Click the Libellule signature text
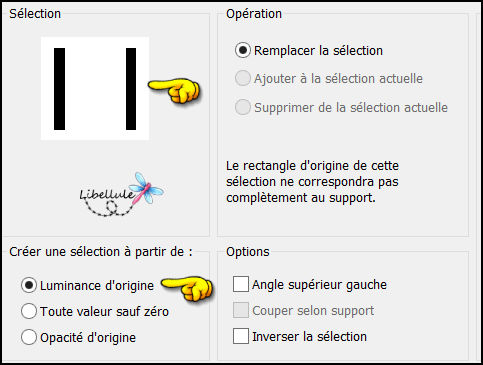This screenshot has width=483, height=365. pyautogui.click(x=107, y=194)
